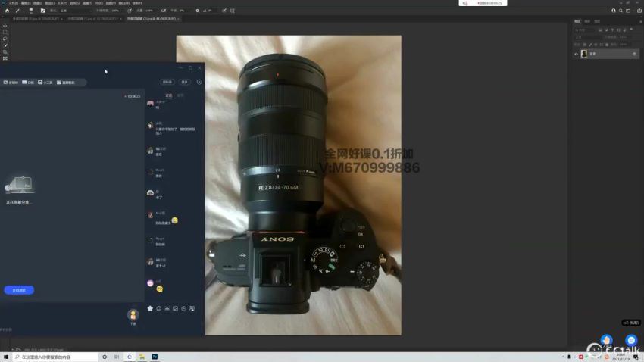Filter layers by type layers icon
This screenshot has height=362, width=644.
pyautogui.click(x=612, y=30)
